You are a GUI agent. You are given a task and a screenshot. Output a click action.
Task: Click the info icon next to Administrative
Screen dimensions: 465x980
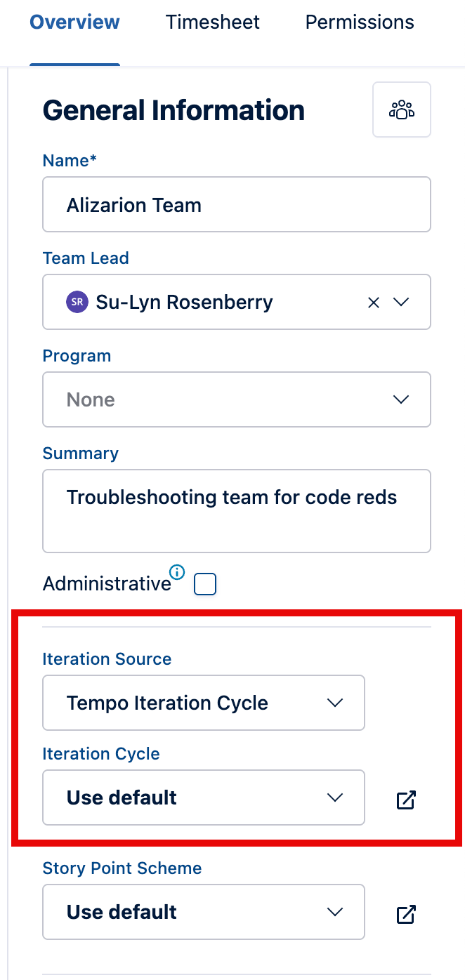coord(177,574)
